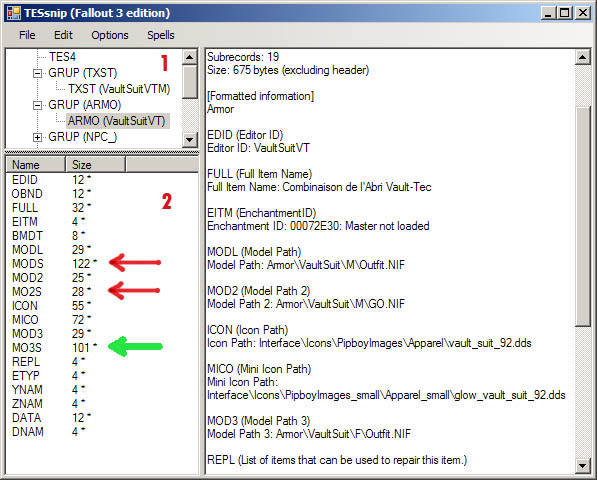Open the Spells menu
Image resolution: width=597 pixels, height=480 pixels.
pos(161,35)
